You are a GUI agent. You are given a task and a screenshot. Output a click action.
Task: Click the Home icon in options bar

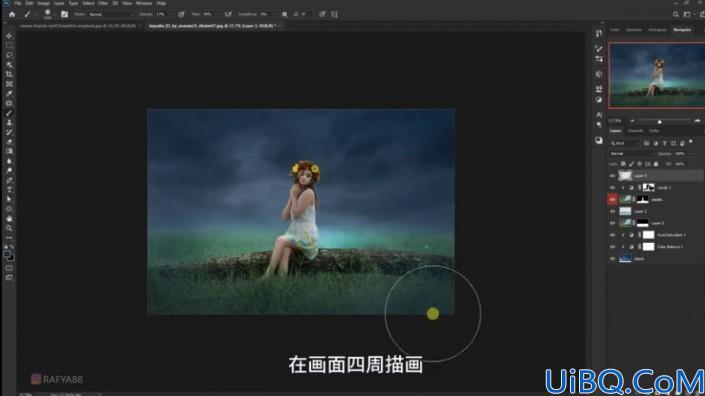point(12,14)
